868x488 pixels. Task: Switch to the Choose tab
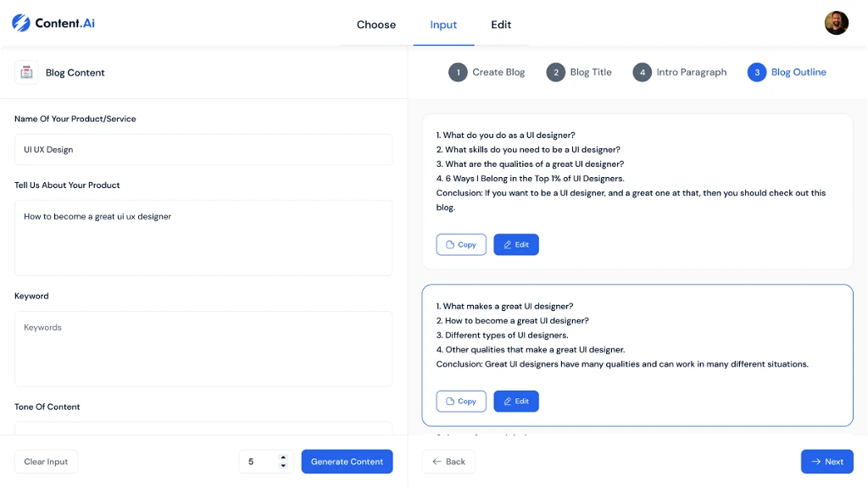point(376,25)
